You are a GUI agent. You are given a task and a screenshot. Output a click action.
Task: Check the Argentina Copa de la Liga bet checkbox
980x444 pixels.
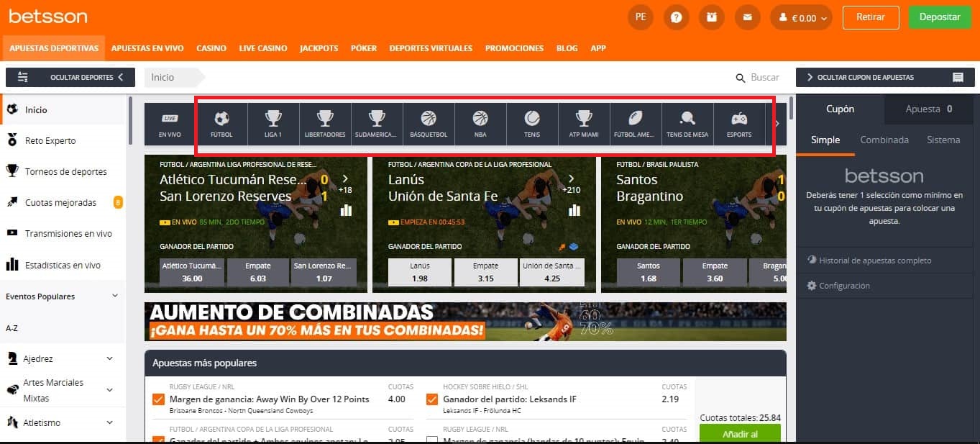click(x=157, y=440)
